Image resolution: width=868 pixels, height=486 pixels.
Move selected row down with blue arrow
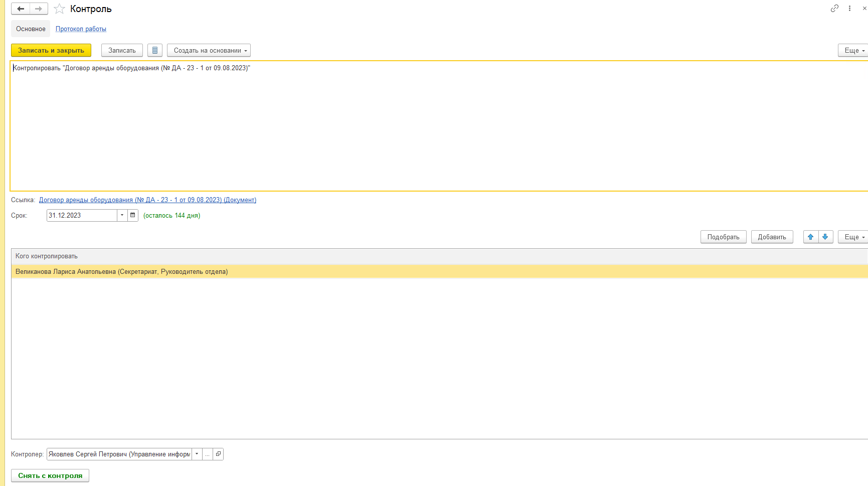click(x=825, y=237)
